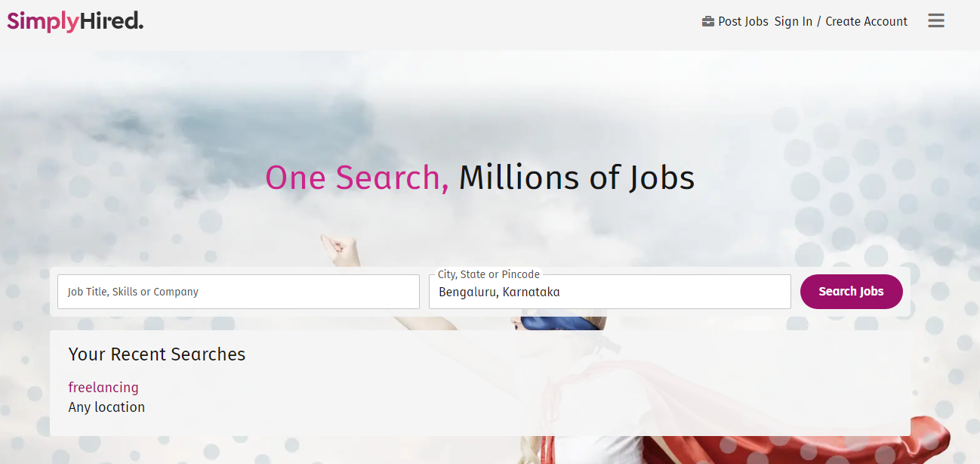This screenshot has width=980, height=464.
Task: Select the Create Account link
Action: pos(867,21)
